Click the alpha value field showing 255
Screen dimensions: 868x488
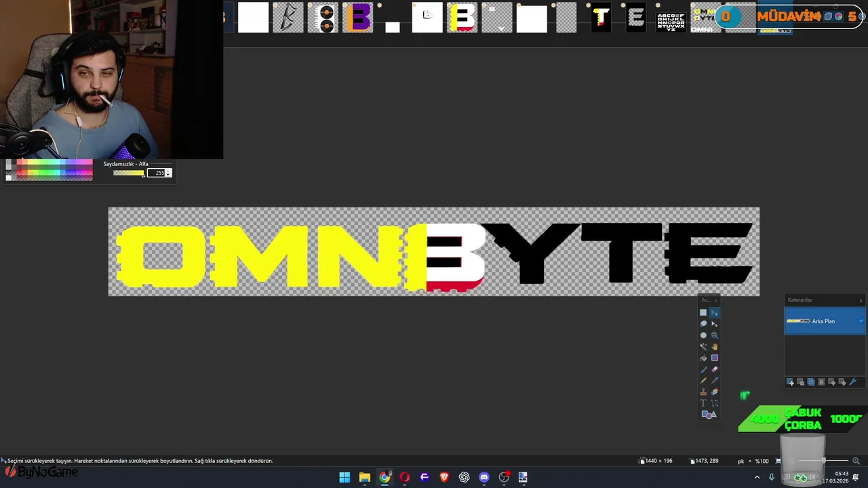157,173
